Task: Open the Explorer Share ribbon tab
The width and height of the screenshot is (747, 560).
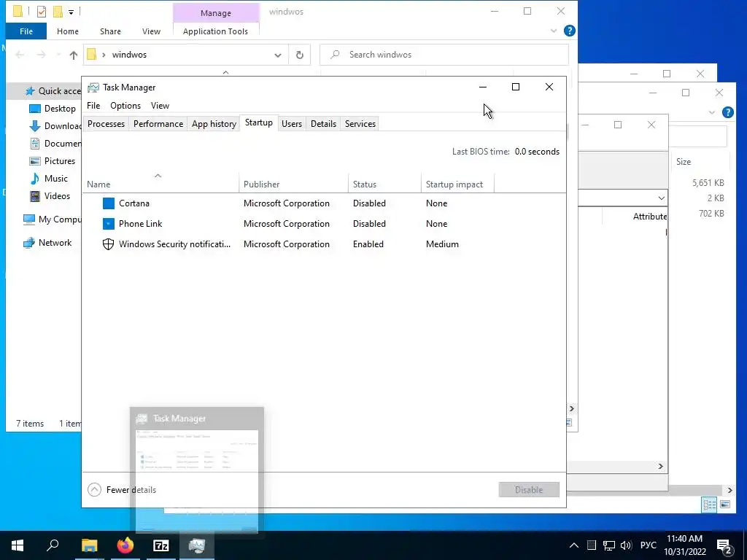Action: point(110,31)
